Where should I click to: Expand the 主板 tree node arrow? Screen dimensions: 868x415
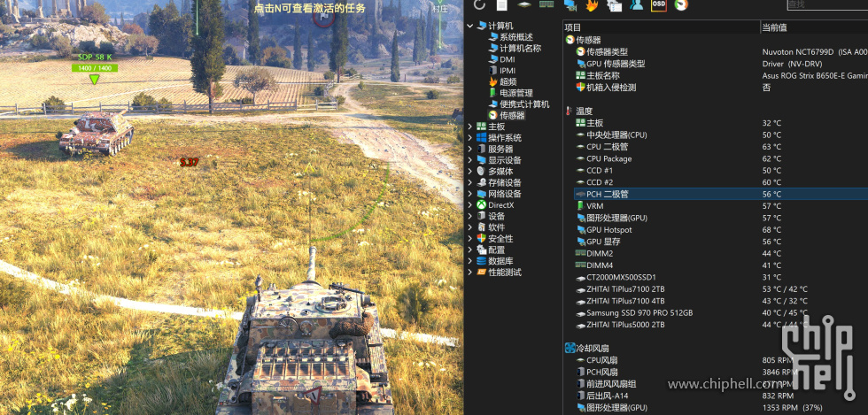[470, 127]
